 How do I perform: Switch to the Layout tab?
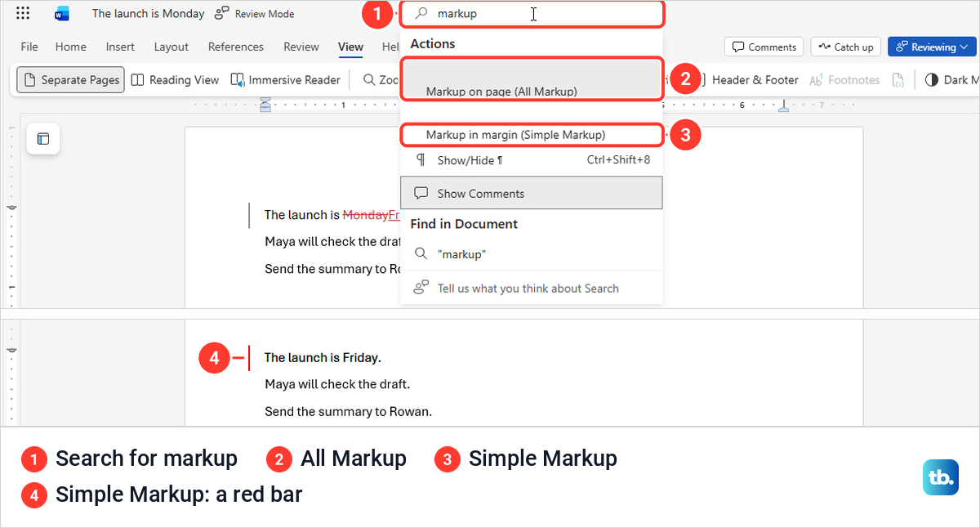[171, 47]
